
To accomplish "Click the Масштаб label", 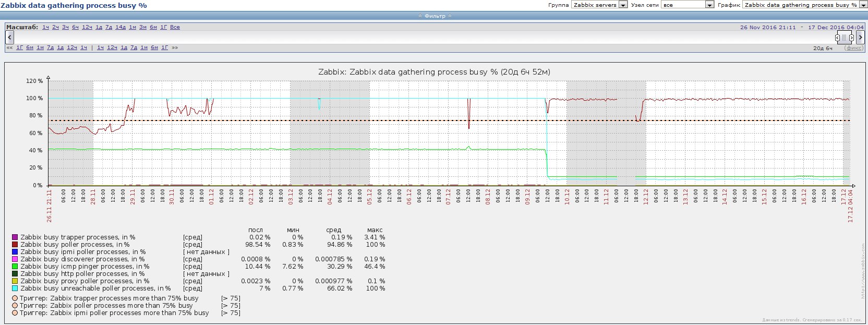I will [x=22, y=27].
